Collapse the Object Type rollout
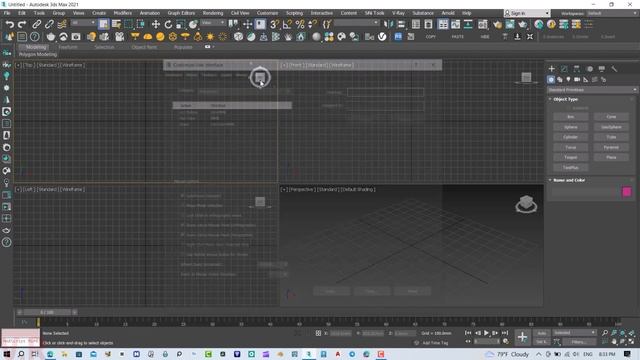This screenshot has width=640, height=360. coord(565,99)
